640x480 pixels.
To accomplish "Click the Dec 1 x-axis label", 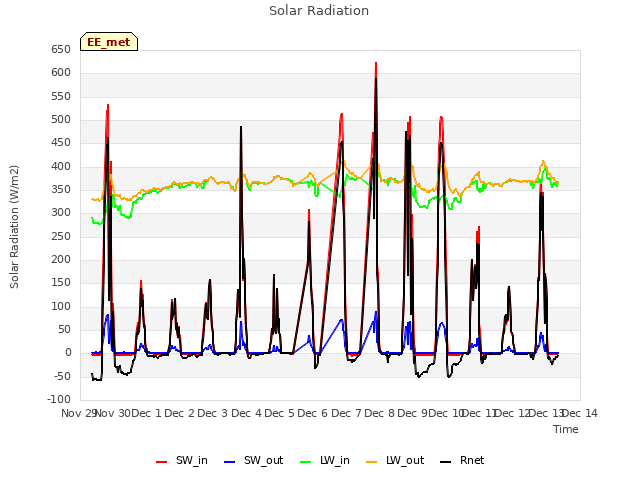I will (147, 413).
